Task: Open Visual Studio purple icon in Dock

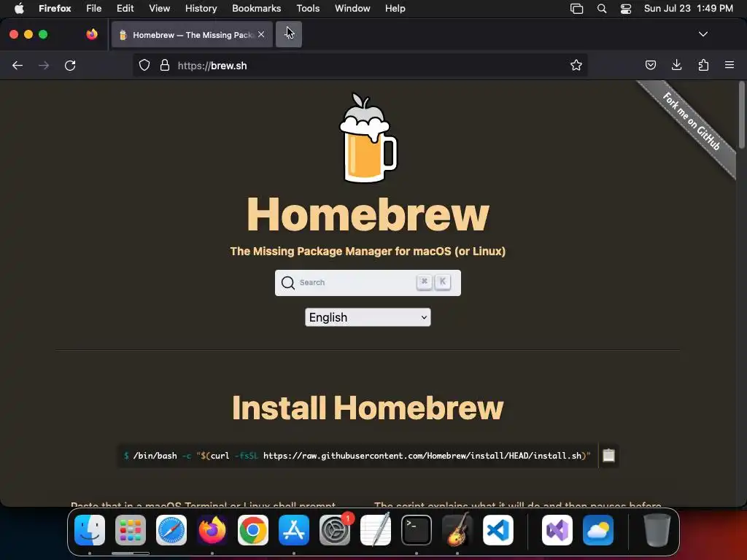Action: pos(557,530)
